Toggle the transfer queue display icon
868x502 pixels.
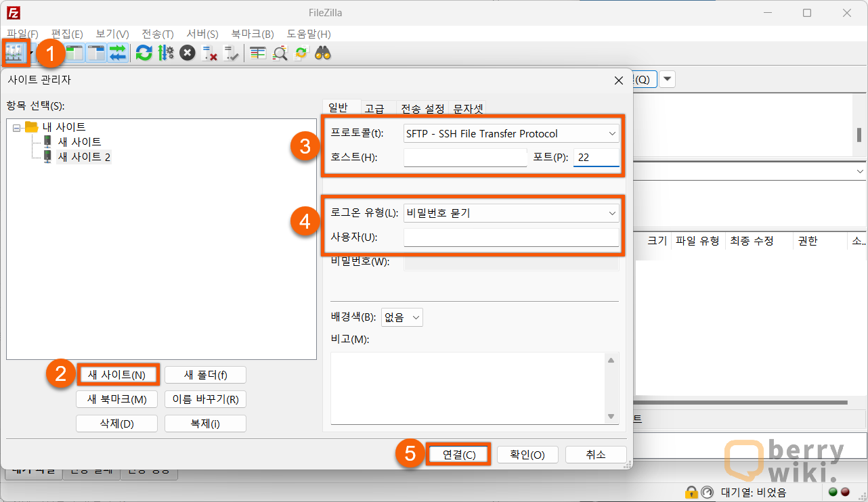tap(117, 53)
